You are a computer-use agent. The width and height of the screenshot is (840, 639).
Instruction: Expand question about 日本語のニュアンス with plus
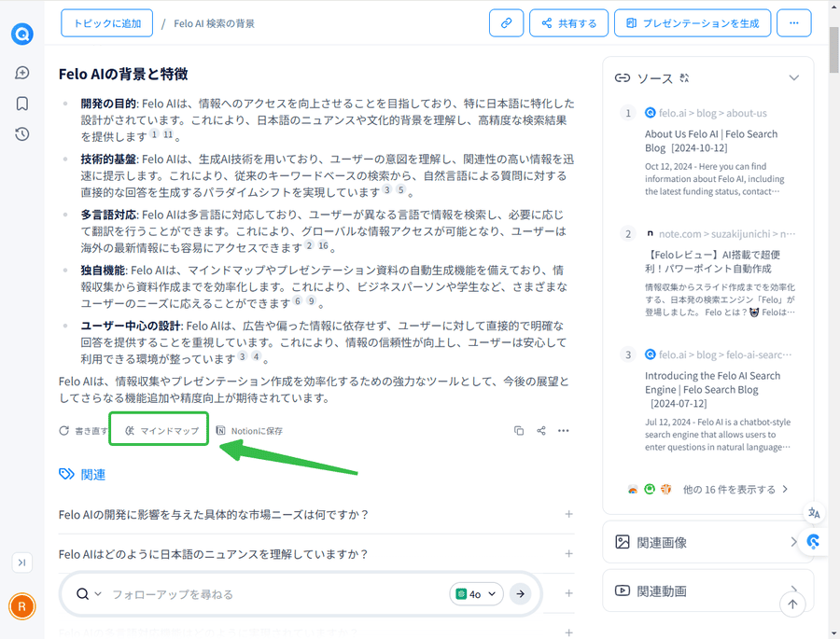tap(569, 554)
